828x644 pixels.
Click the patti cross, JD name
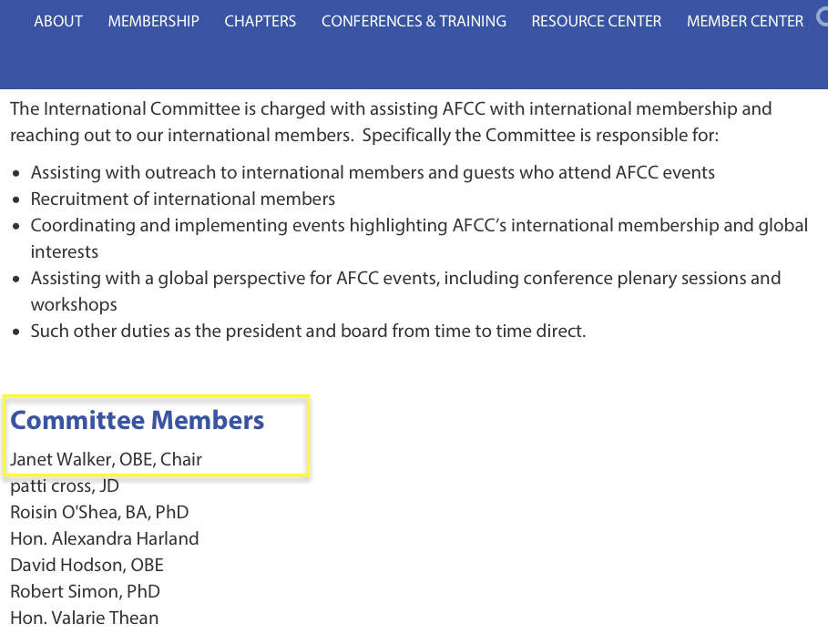click(x=65, y=486)
